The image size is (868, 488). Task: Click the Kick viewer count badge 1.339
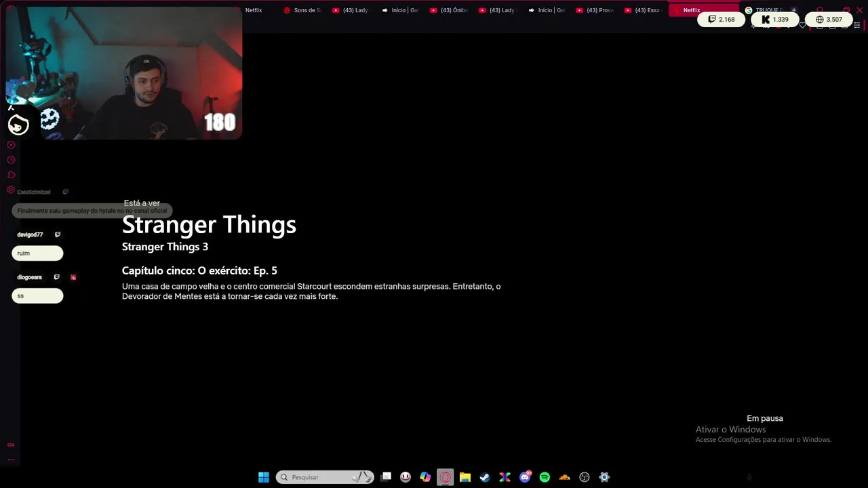(x=775, y=20)
